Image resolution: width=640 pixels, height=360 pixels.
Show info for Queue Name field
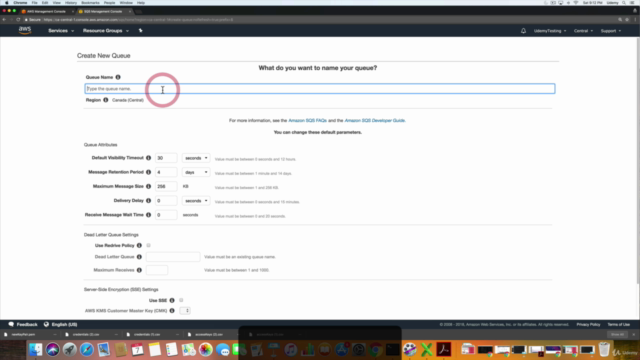click(x=118, y=77)
